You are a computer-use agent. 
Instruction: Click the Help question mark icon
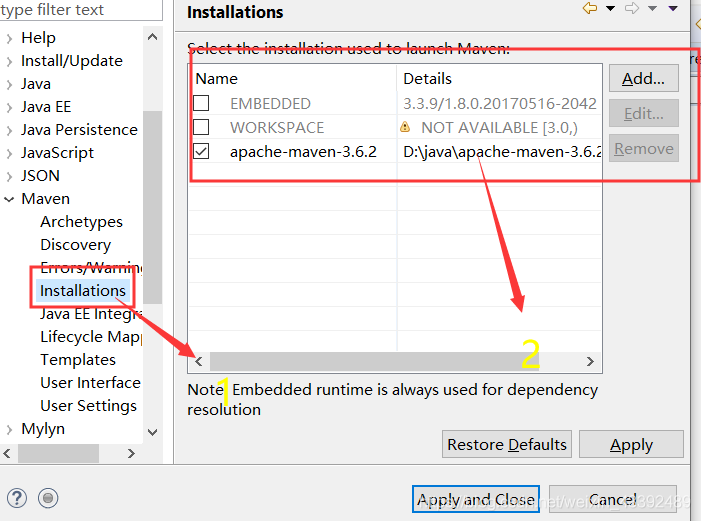(17, 498)
